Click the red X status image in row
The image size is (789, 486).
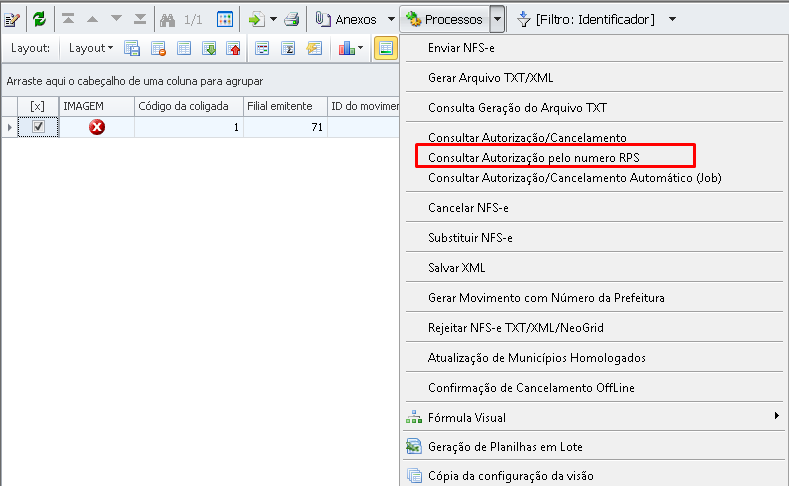tap(97, 127)
